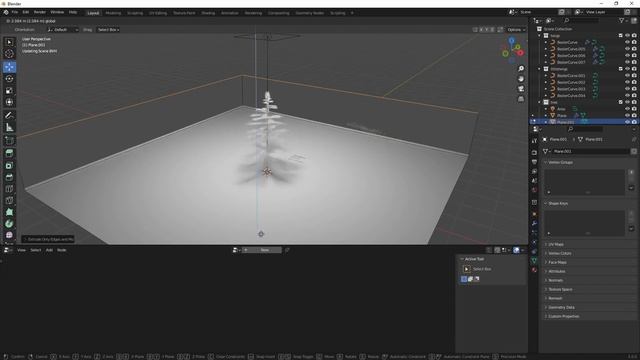Open the File menu

click(15, 12)
